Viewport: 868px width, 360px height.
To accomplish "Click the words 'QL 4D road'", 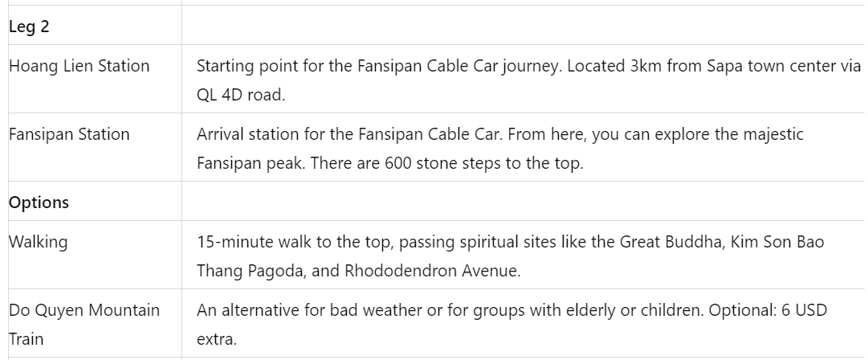I will coord(240,95).
